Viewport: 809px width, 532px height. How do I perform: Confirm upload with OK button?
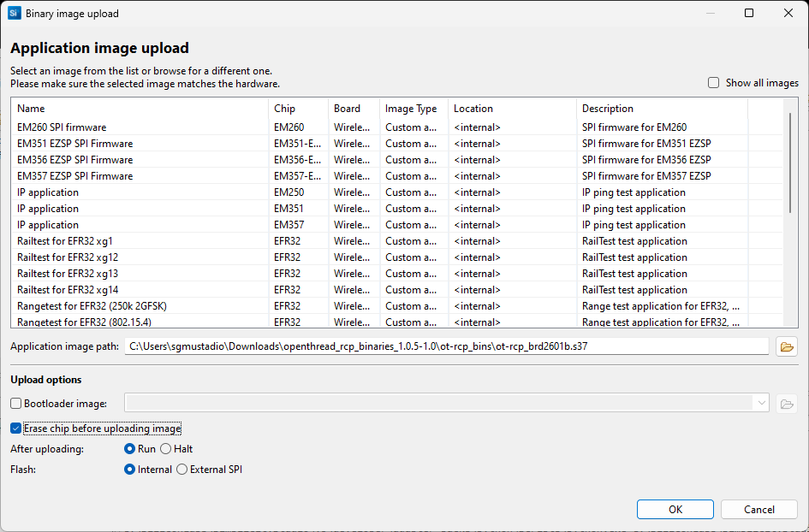(x=675, y=509)
